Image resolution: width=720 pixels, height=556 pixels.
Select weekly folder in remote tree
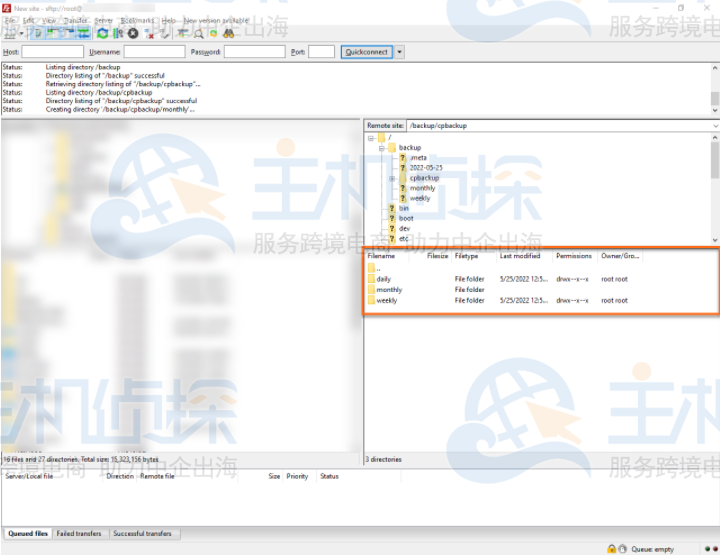[x=420, y=198]
